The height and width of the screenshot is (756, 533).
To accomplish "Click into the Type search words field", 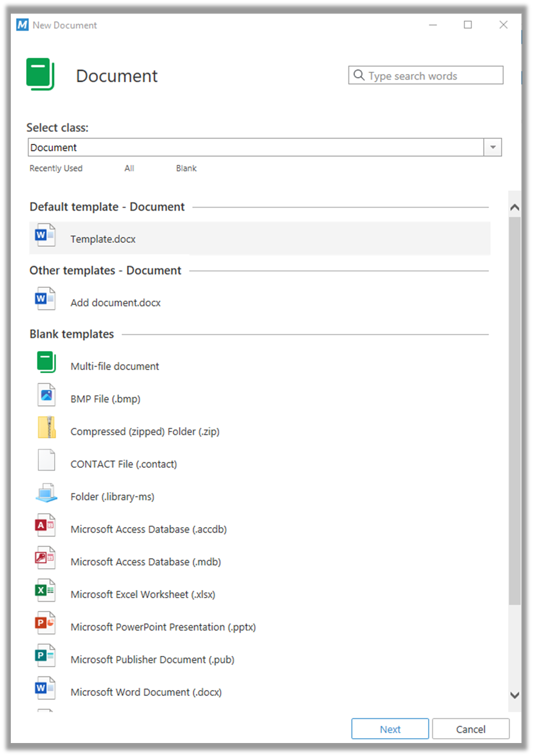I will pyautogui.click(x=433, y=76).
